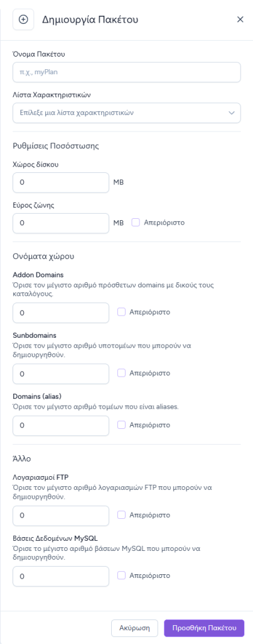Image resolution: width=253 pixels, height=644 pixels.
Task: Focus the Όνομα Πακέτου text field
Action: coord(127,72)
